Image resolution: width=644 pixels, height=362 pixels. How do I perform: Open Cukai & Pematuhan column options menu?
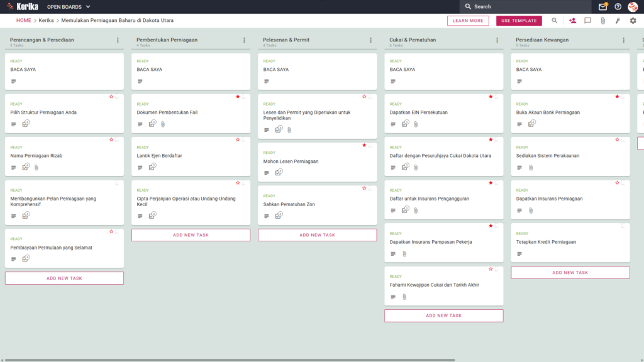pyautogui.click(x=497, y=40)
